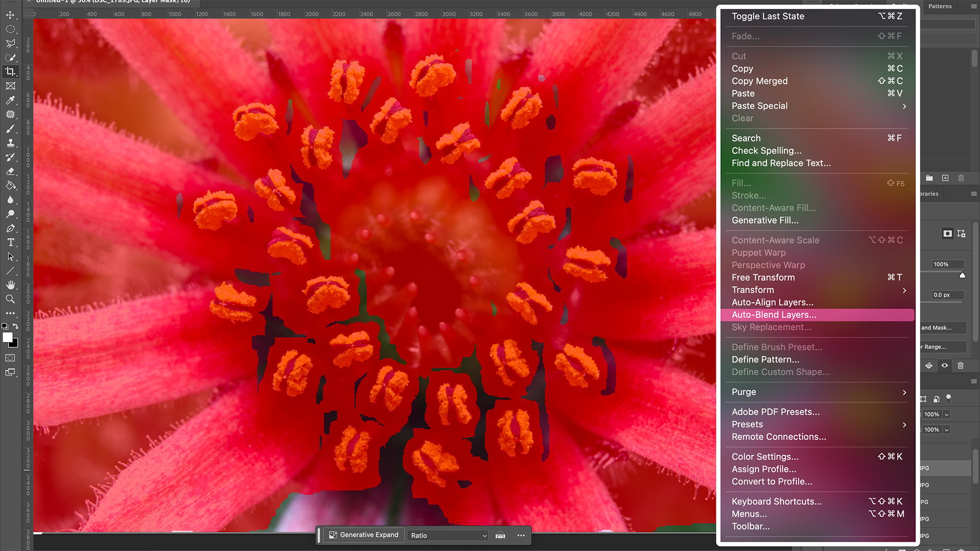Expand the Transform submenu

click(x=817, y=290)
